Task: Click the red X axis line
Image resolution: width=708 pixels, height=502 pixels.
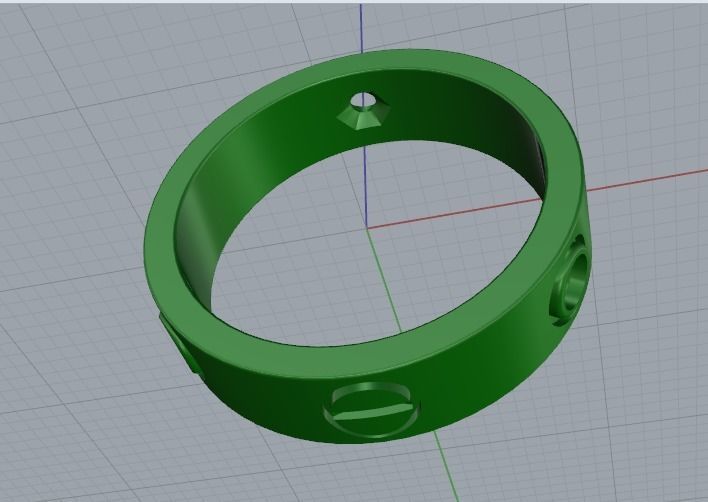Action: point(646,180)
